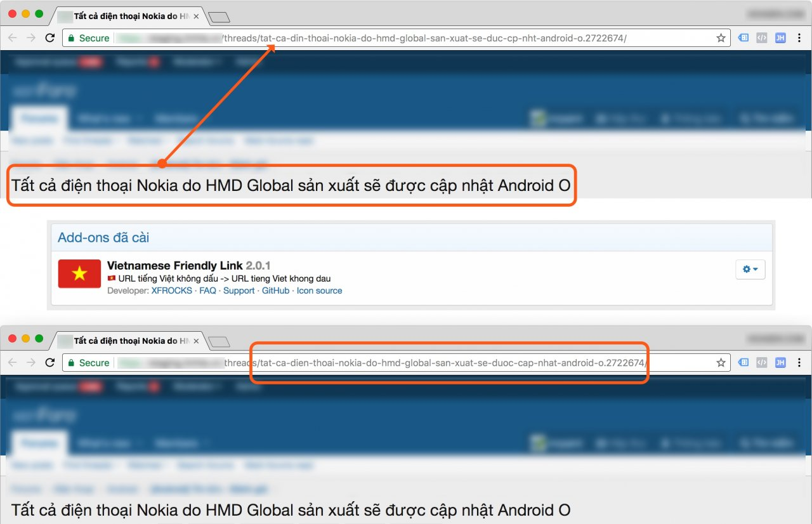Click the code brackets extension icon in upper browser
The width and height of the screenshot is (812, 524).
coord(762,38)
